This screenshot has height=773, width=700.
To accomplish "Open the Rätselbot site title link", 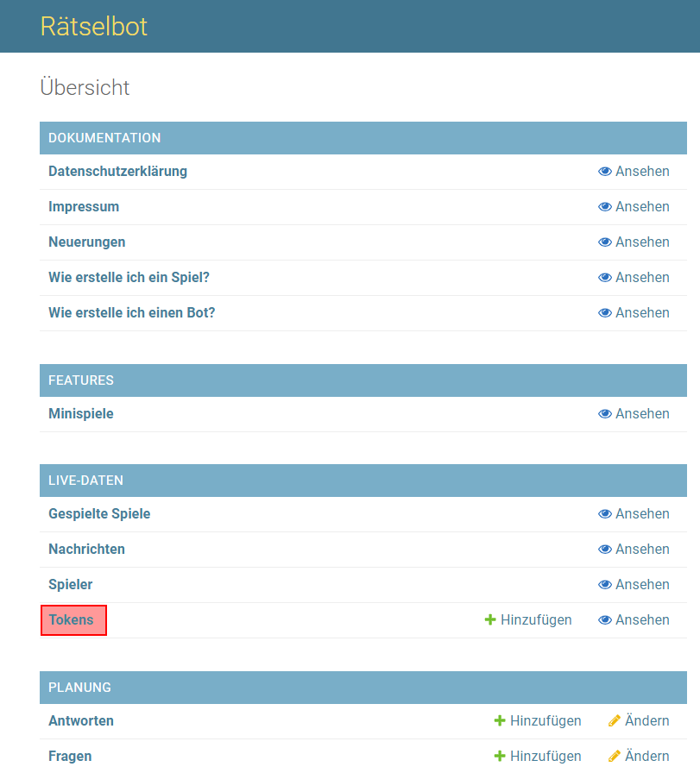I will [x=93, y=26].
